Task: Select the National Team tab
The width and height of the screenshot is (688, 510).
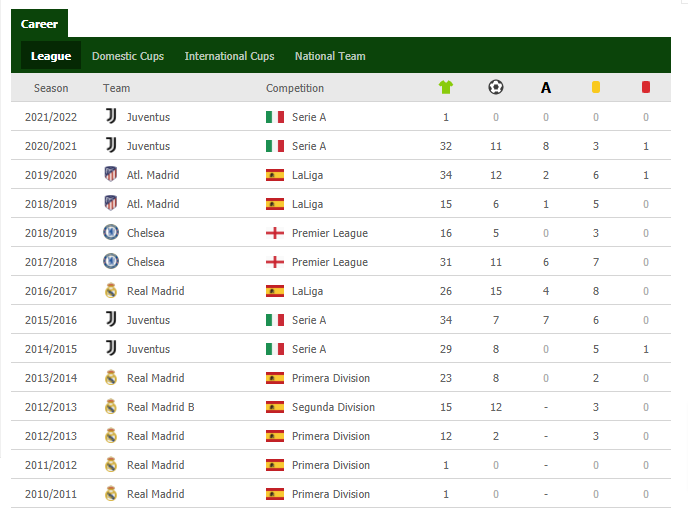Action: click(330, 56)
